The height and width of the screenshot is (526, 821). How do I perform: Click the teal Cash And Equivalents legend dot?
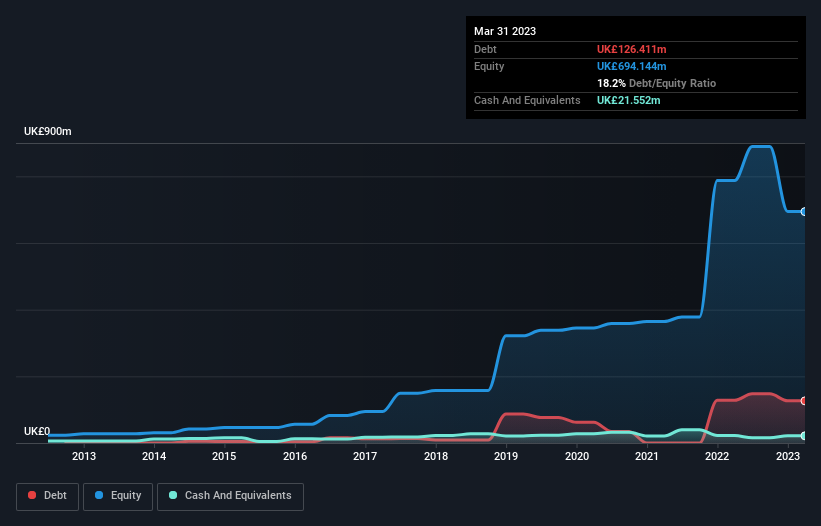[x=173, y=495]
